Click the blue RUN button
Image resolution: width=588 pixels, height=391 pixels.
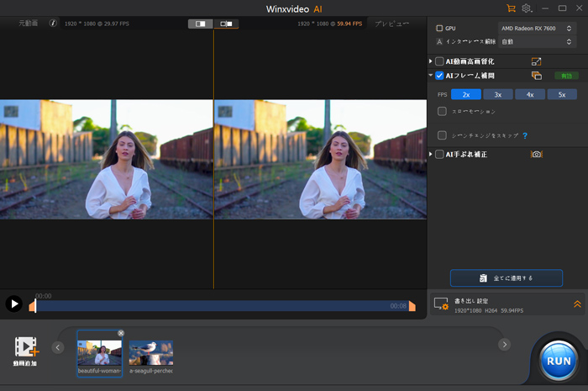tap(559, 361)
